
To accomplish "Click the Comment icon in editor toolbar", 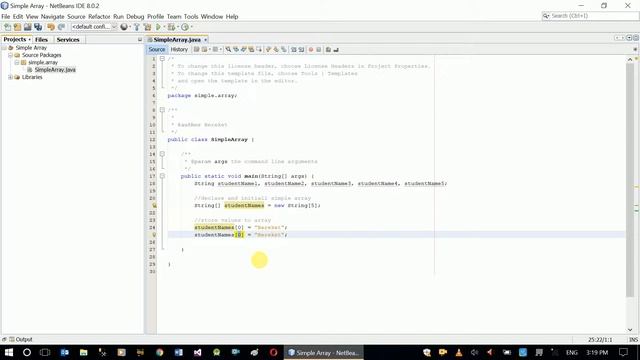I will [328, 49].
